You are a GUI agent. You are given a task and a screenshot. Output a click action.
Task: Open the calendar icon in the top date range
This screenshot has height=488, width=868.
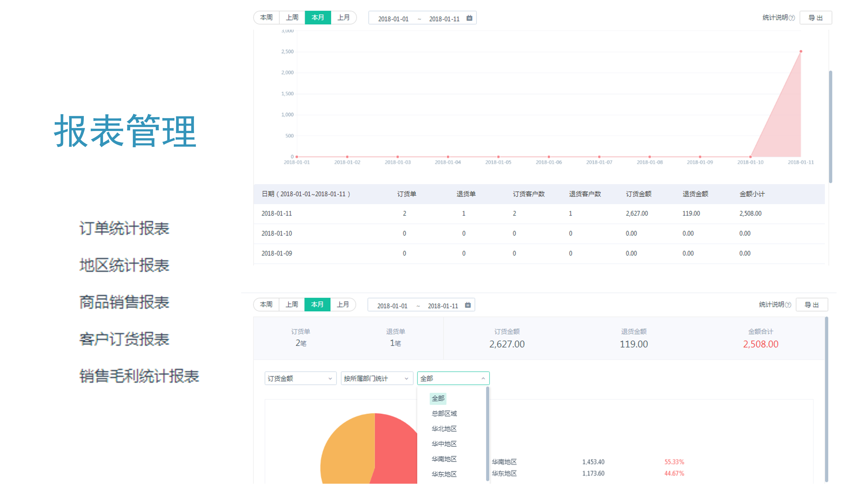[469, 18]
